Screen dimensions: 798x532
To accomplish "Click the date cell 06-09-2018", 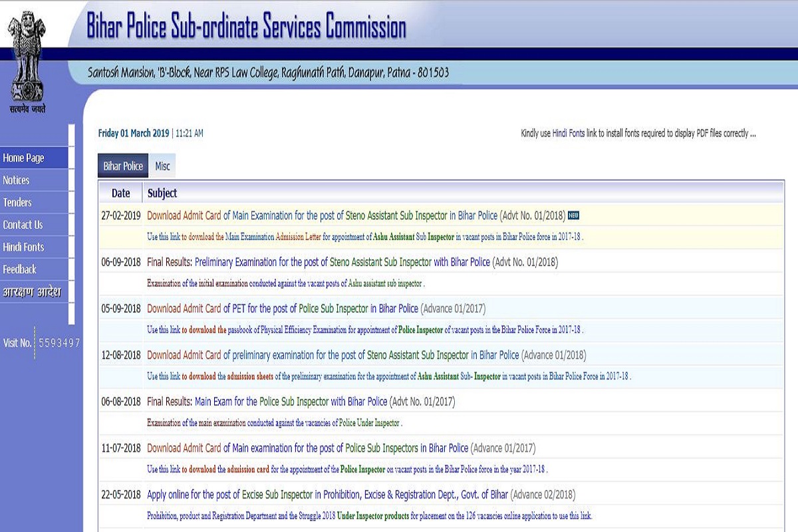I will pyautogui.click(x=121, y=262).
